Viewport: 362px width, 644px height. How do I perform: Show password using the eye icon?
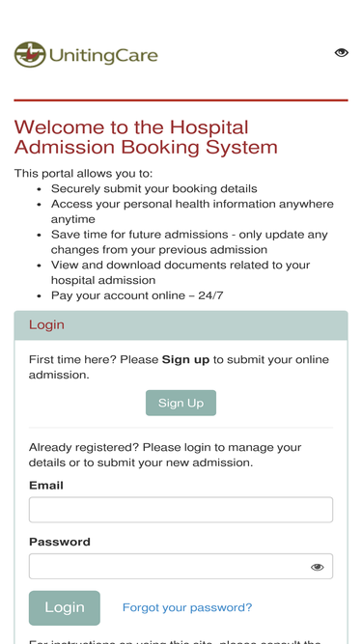pyautogui.click(x=317, y=567)
